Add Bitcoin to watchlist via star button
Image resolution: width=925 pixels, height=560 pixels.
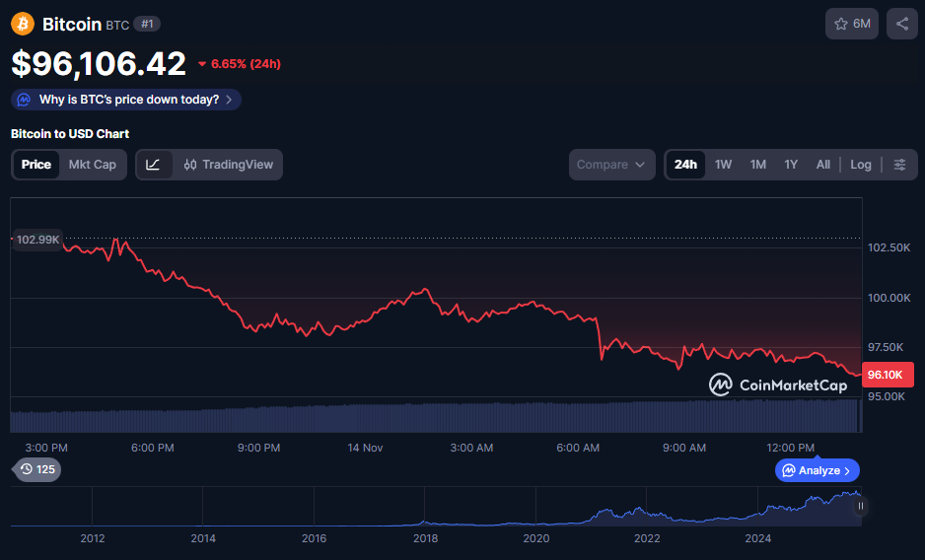pyautogui.click(x=852, y=24)
